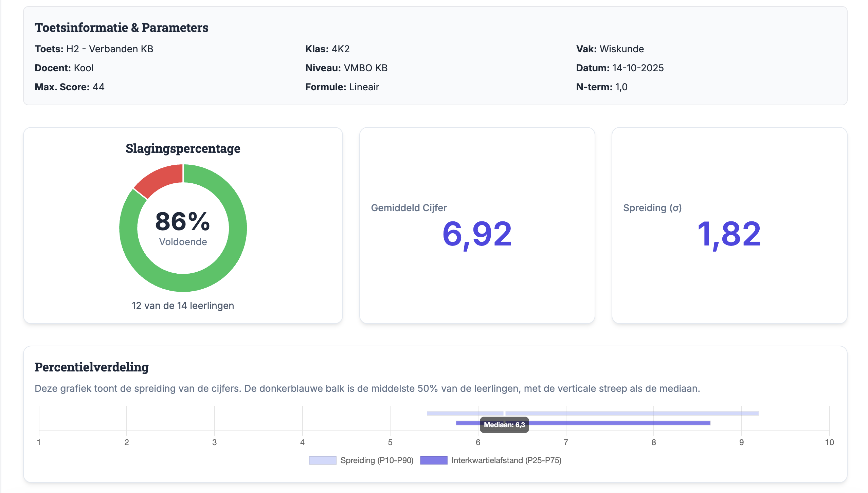The image size is (868, 493).
Task: Toggle the Spreiding (P10-P90) legend item
Action: tap(376, 460)
